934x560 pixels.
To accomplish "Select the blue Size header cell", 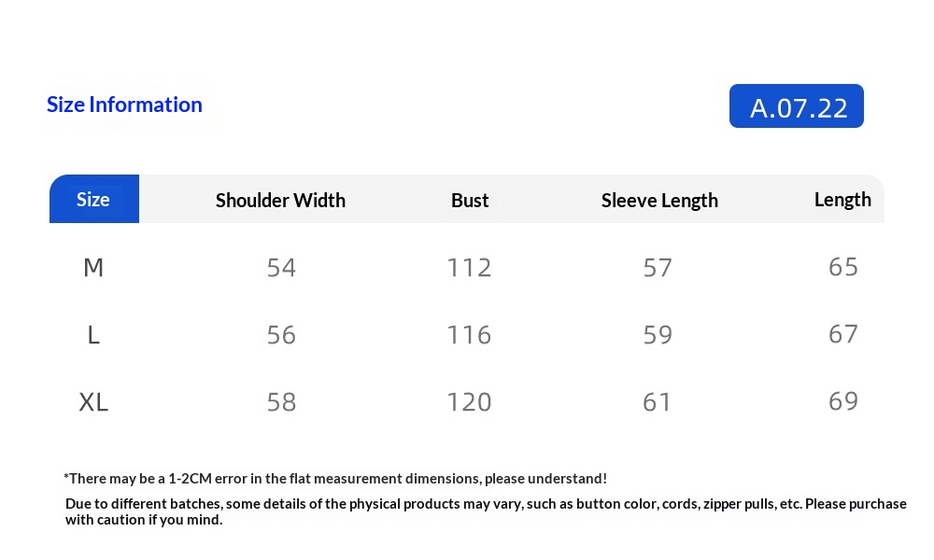I will pyautogui.click(x=93, y=199).
